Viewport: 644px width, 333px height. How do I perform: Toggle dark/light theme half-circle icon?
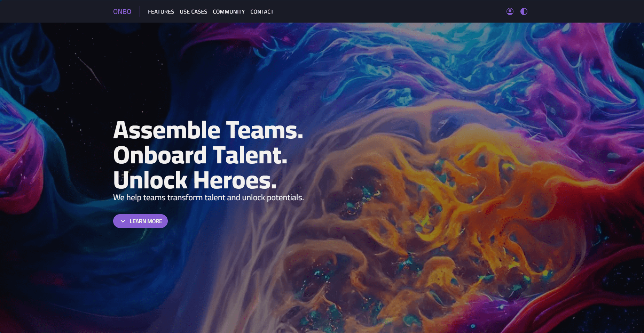point(524,11)
